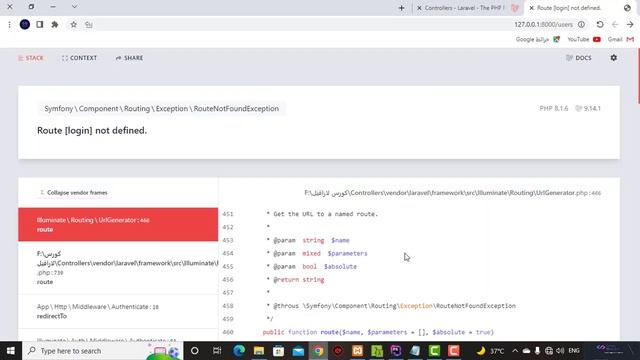Screen dimensions: 640x360
Task: Select the helpers.php:739 route frame
Action: click(x=118, y=268)
